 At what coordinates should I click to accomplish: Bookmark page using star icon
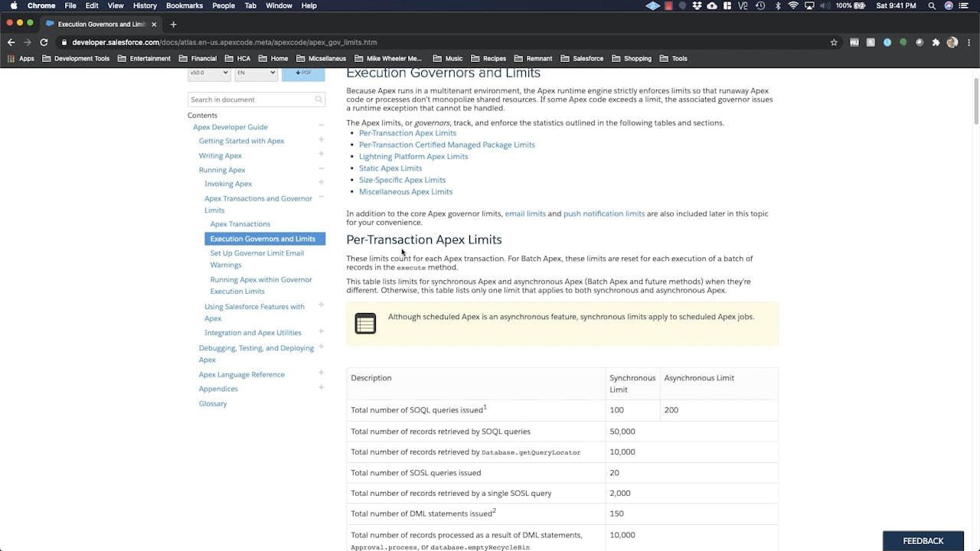coord(834,42)
